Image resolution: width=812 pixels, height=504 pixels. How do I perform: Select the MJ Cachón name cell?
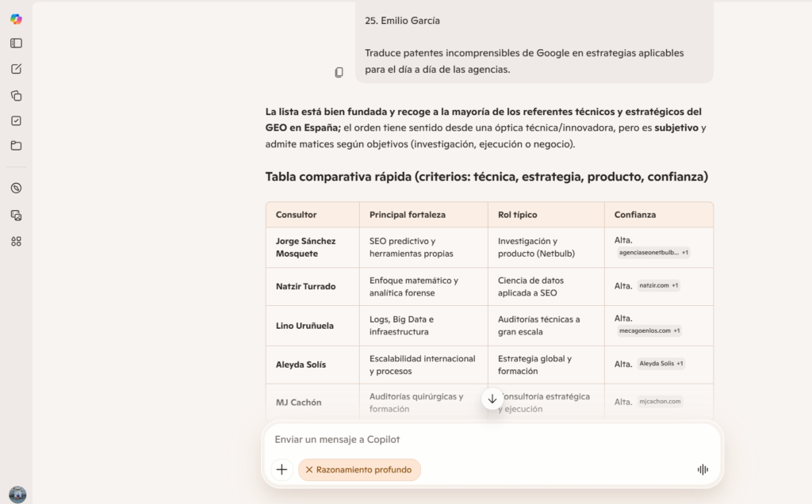[312, 403]
